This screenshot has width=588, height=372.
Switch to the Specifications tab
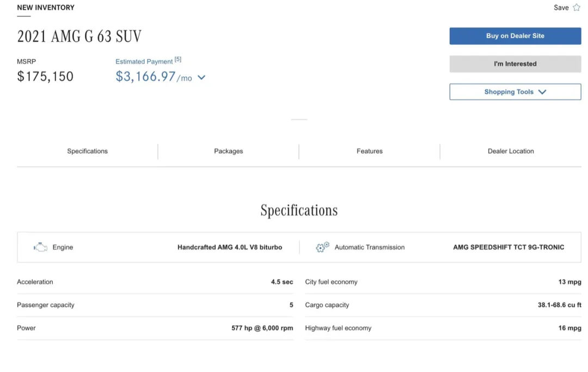coord(87,151)
